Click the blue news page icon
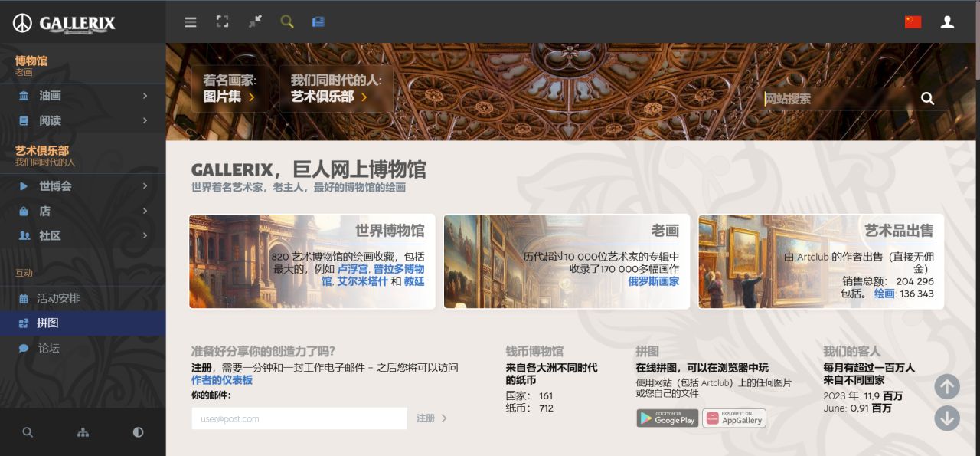 click(318, 21)
